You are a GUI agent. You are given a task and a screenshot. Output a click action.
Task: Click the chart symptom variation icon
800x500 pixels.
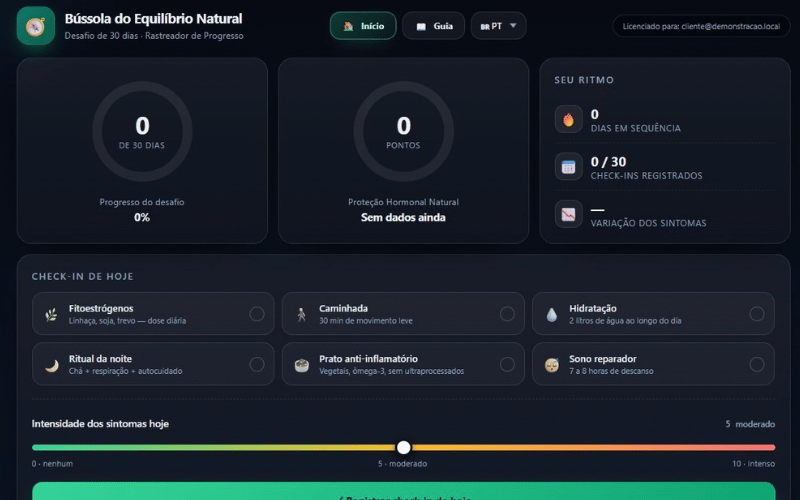pyautogui.click(x=568, y=214)
